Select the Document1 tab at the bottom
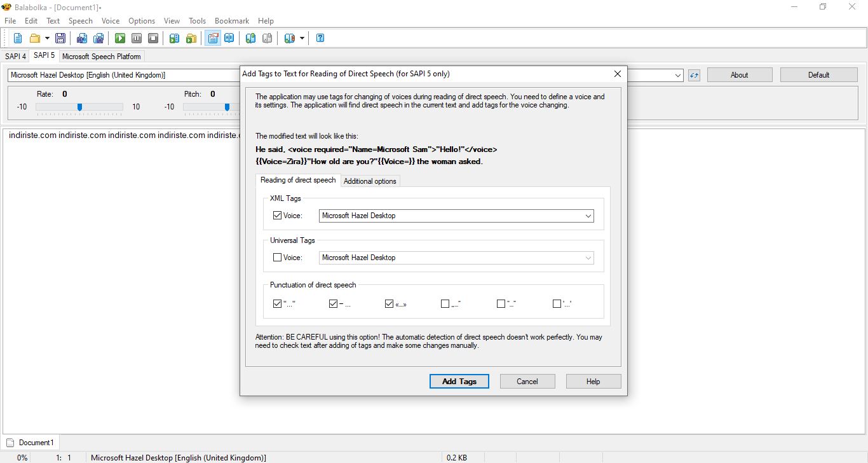Image resolution: width=868 pixels, height=463 pixels. coord(31,443)
